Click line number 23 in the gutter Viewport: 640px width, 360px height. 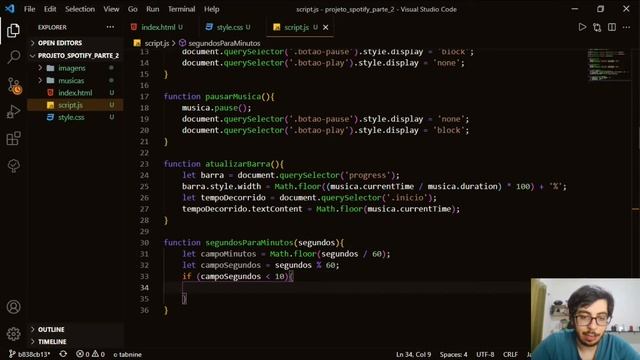[144, 164]
